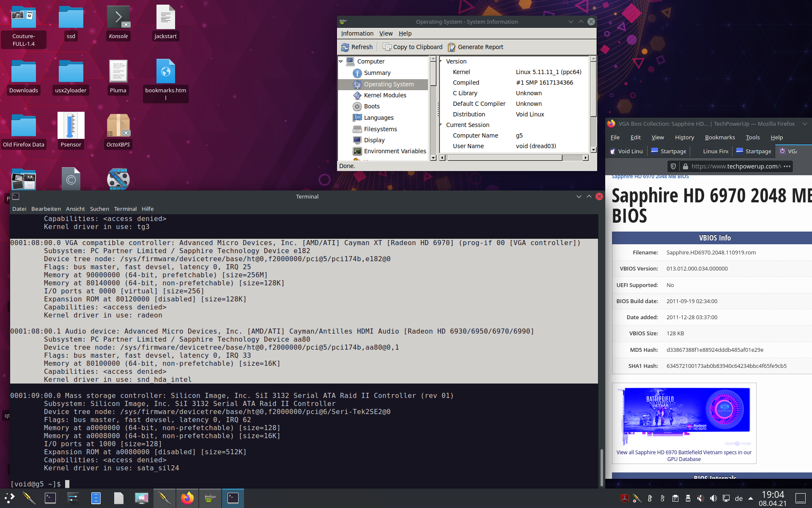Screen dimensions: 812x508
Task: Click the System Information horizontal scrollbar
Action: (504, 157)
